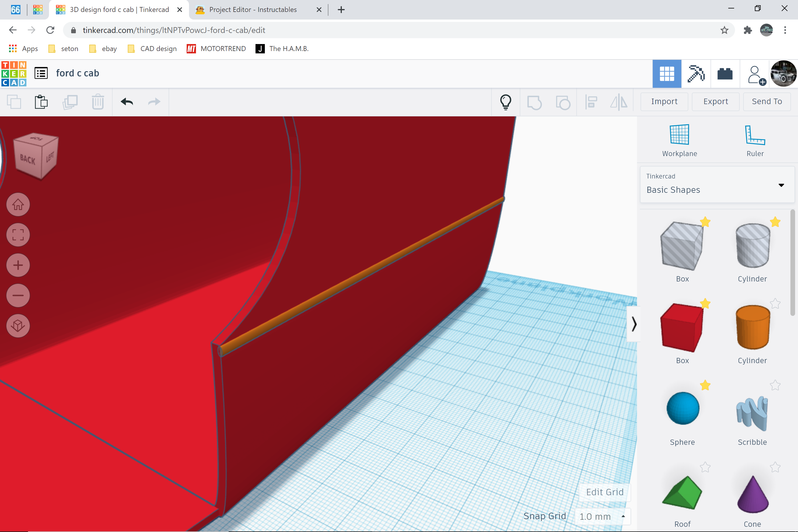Click the Tinkercad logo

pyautogui.click(x=14, y=73)
